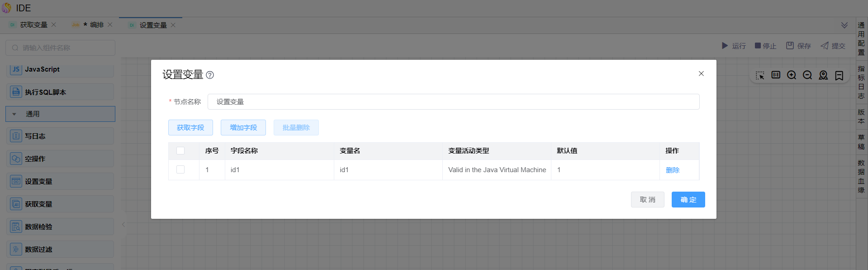This screenshot has height=270, width=868.
Task: Click the 提交 submit paper plane icon
Action: [x=825, y=46]
